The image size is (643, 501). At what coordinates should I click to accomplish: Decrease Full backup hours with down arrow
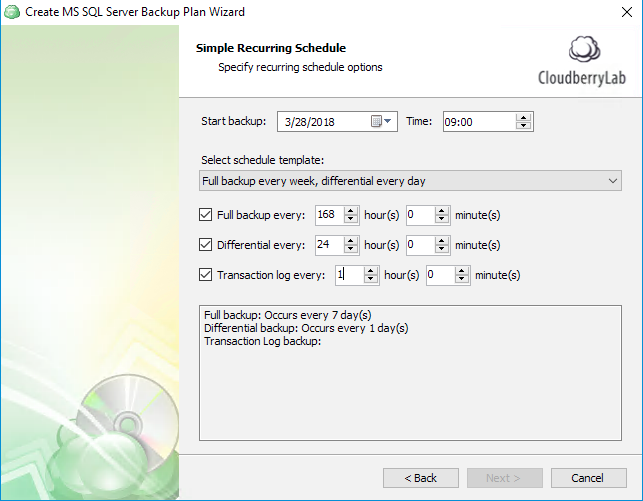click(x=351, y=219)
